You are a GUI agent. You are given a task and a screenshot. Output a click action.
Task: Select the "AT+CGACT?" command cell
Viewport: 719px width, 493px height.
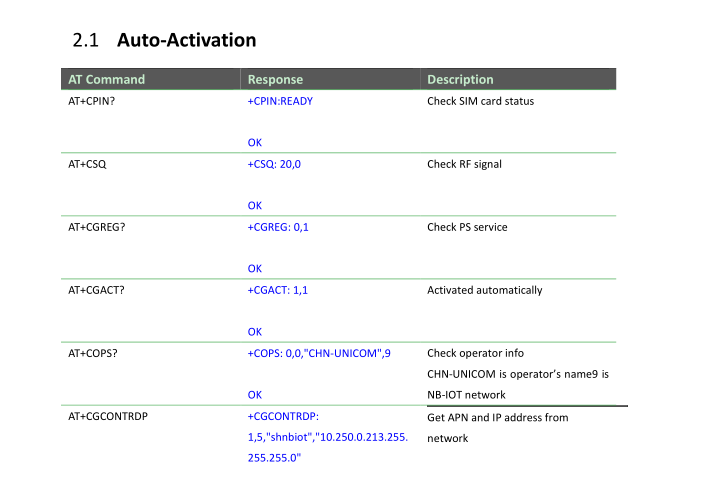96,290
